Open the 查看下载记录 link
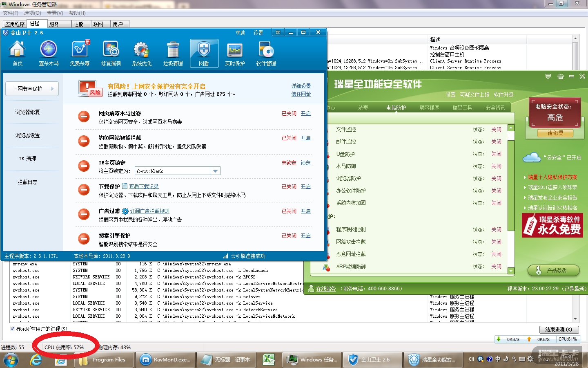This screenshot has height=368, width=588. (144, 187)
